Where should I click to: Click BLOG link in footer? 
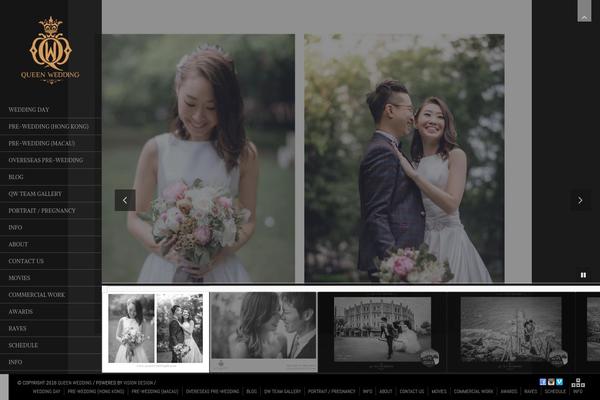click(251, 392)
